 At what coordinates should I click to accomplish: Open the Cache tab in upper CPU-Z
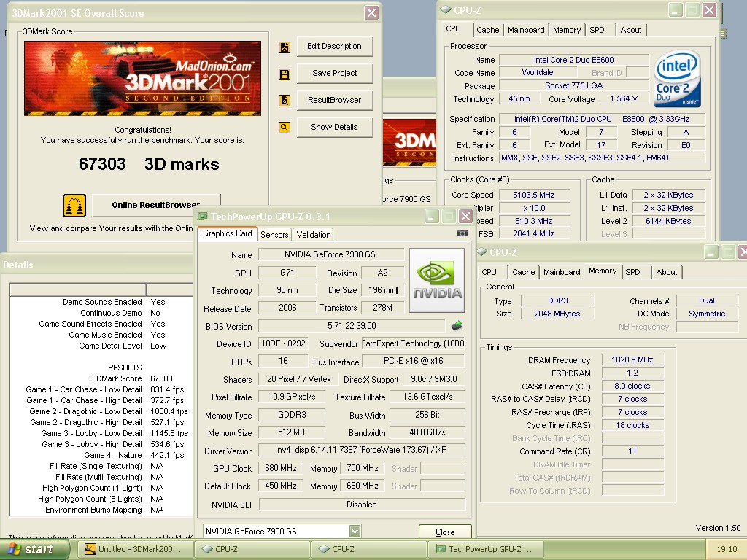tap(488, 30)
